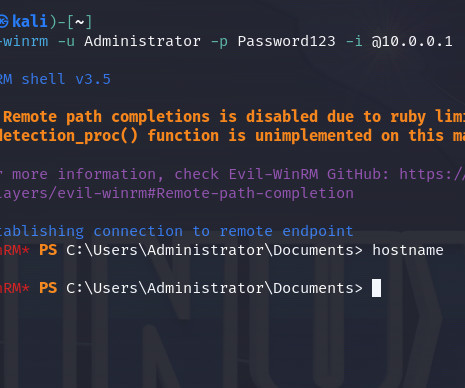Click the 'Password123' password argument
465x388 pixels.
[x=286, y=41]
